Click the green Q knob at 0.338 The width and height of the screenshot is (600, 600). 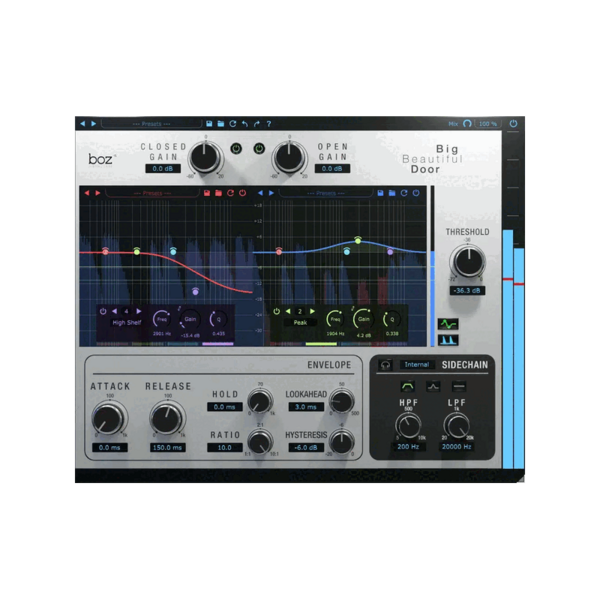click(392, 319)
